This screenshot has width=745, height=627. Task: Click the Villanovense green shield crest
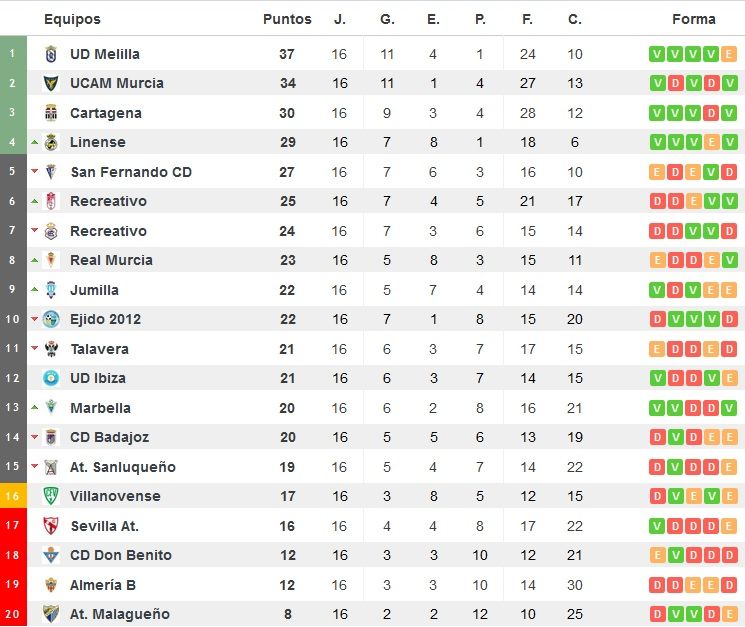click(51, 496)
